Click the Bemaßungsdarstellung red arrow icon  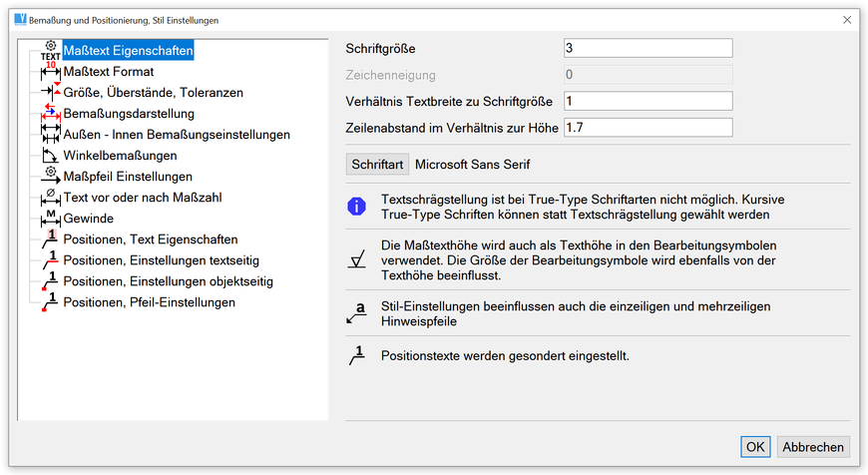click(51, 114)
